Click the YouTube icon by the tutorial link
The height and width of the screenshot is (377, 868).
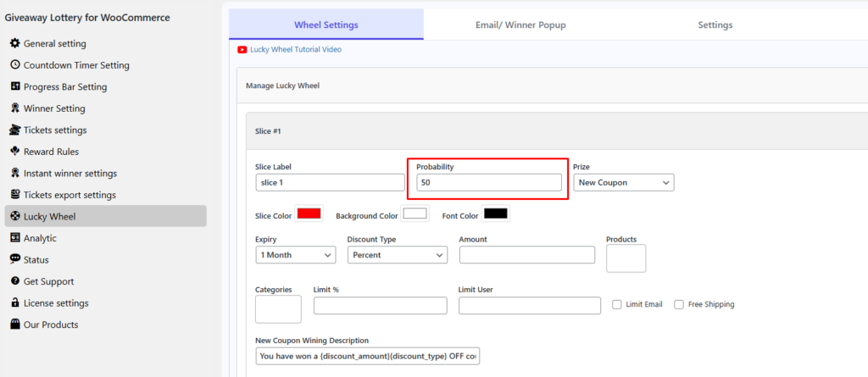click(242, 49)
